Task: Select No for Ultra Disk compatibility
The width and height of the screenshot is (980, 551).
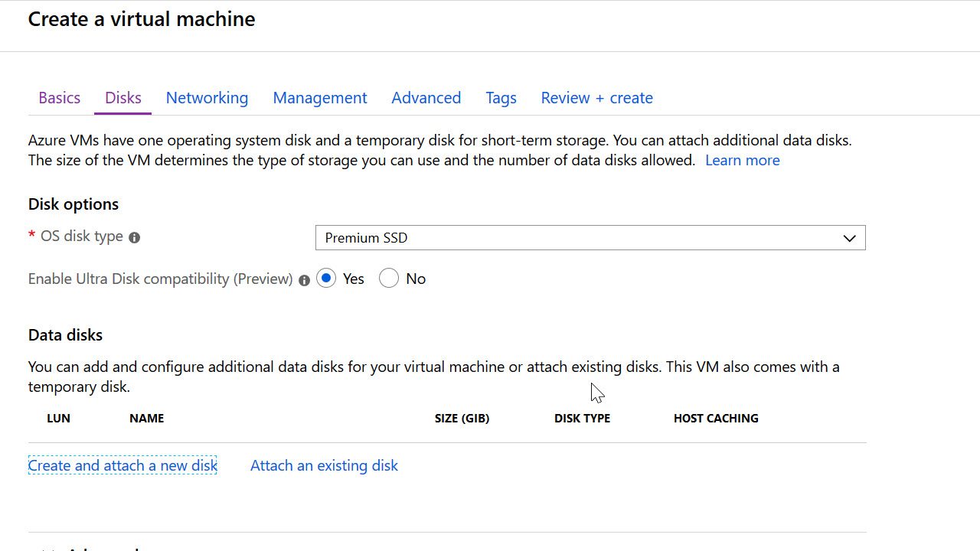Action: [389, 279]
